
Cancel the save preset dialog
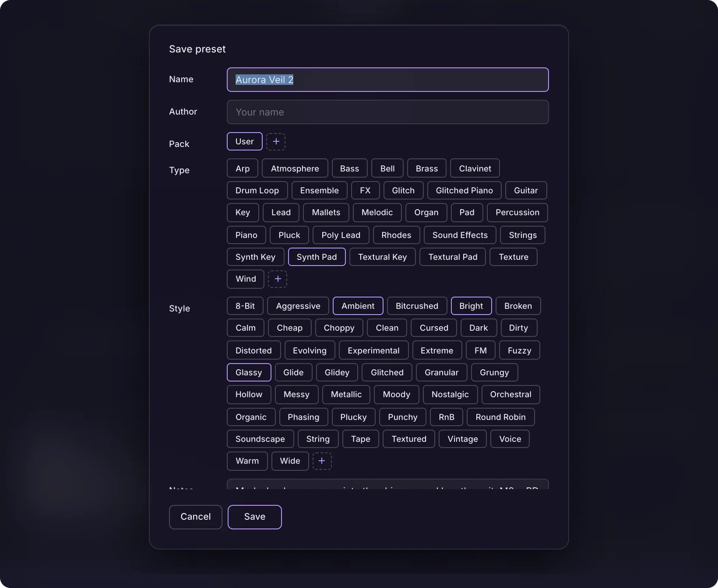pos(195,517)
